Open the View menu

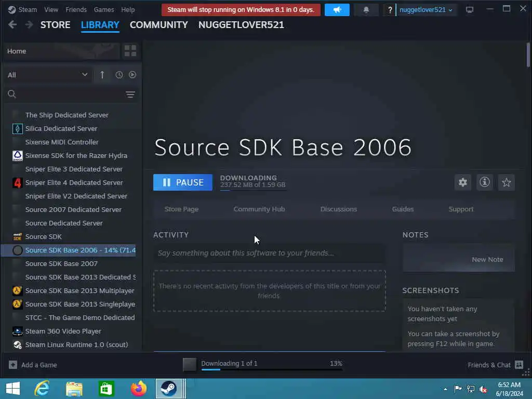[x=51, y=9]
